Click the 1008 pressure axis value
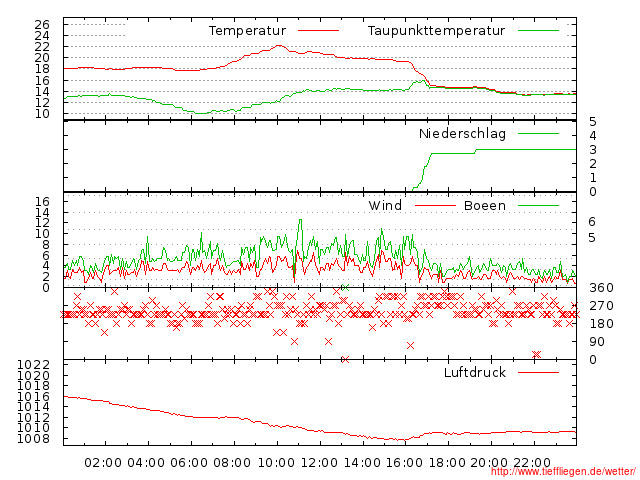640x480 pixels. click(33, 439)
